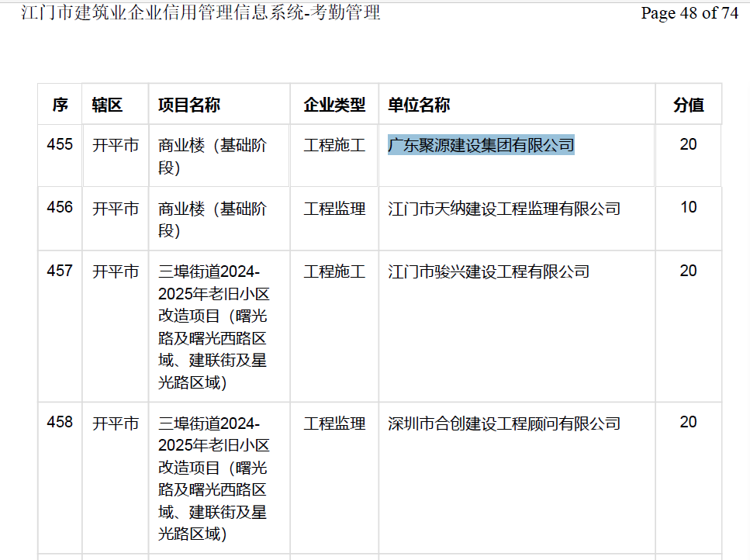This screenshot has height=560, width=750.
Task: Click the 序 column header
Action: [x=60, y=105]
